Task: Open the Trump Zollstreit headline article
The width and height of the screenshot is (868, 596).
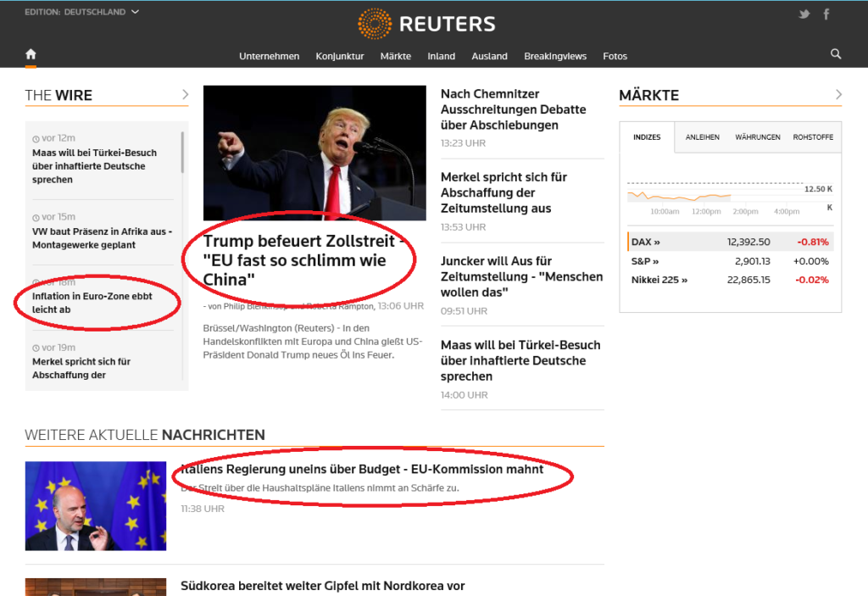Action: [x=301, y=260]
